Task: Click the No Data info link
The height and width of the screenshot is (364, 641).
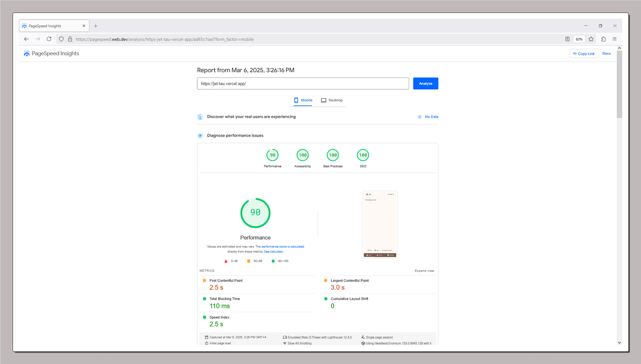Action: tap(428, 117)
